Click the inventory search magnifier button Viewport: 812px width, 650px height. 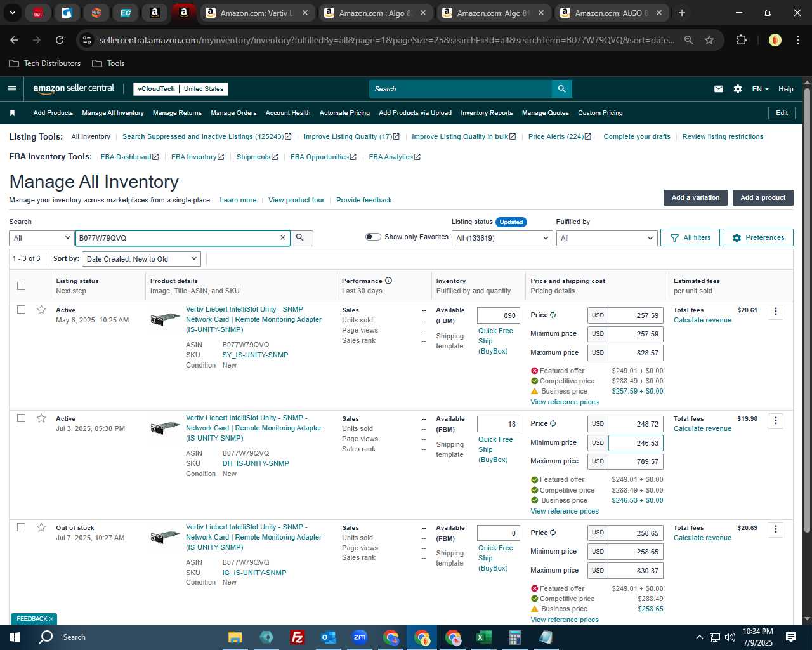point(300,238)
